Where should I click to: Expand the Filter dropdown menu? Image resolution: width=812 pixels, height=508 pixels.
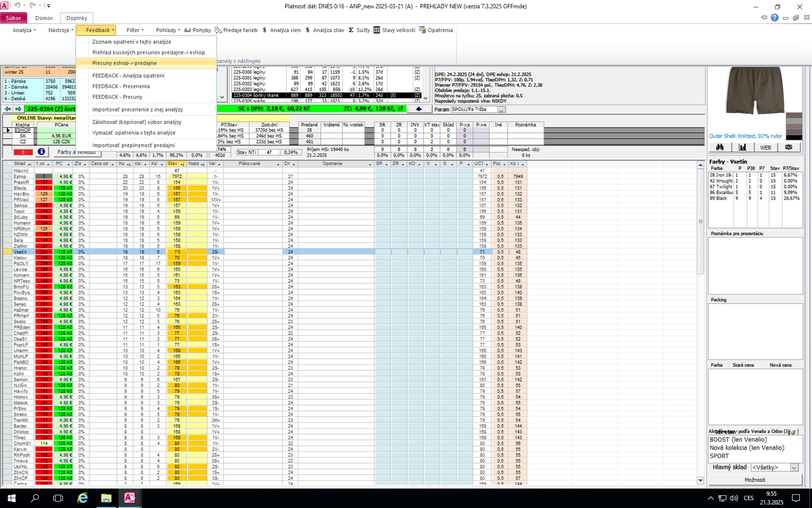click(x=135, y=30)
